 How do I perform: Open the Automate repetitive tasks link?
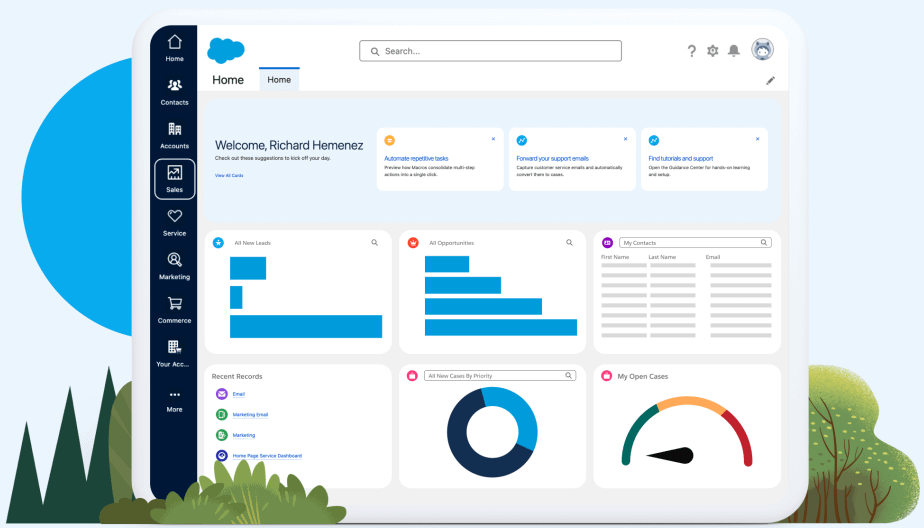point(416,159)
